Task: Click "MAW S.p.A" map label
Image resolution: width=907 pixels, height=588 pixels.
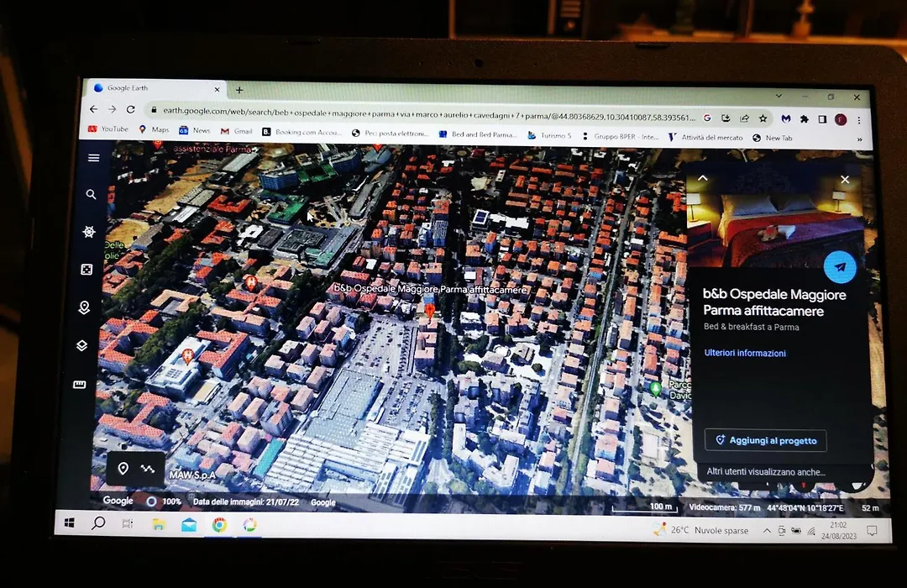Action: (x=192, y=475)
